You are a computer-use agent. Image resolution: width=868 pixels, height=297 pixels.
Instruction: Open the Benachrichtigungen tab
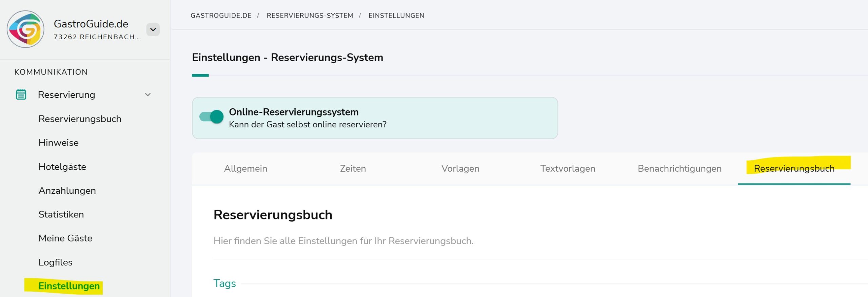pos(679,169)
